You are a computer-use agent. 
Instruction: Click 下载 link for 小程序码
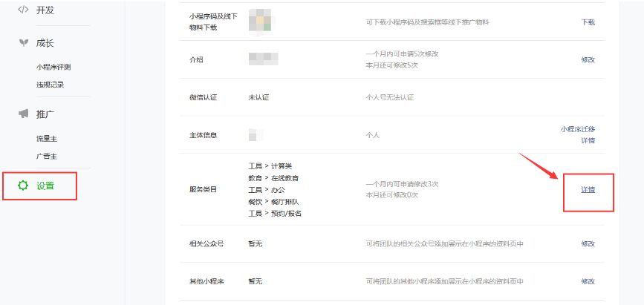tap(588, 22)
